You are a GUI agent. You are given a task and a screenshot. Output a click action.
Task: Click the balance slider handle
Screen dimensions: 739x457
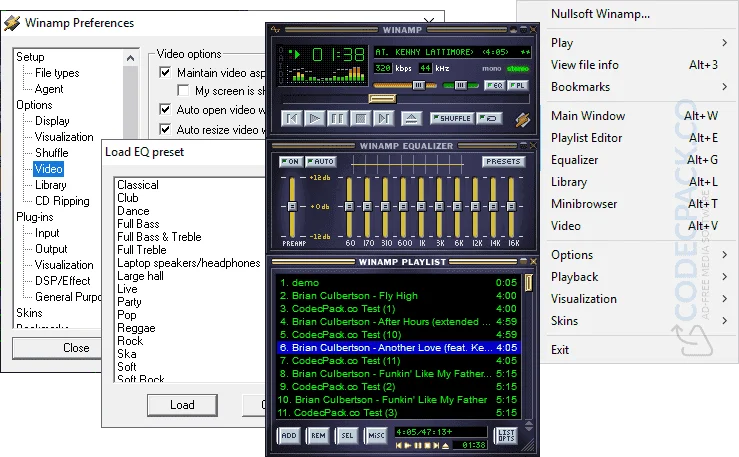point(461,85)
